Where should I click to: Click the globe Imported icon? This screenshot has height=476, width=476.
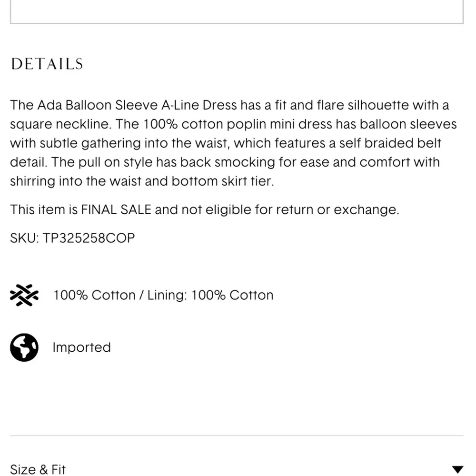[x=24, y=347]
